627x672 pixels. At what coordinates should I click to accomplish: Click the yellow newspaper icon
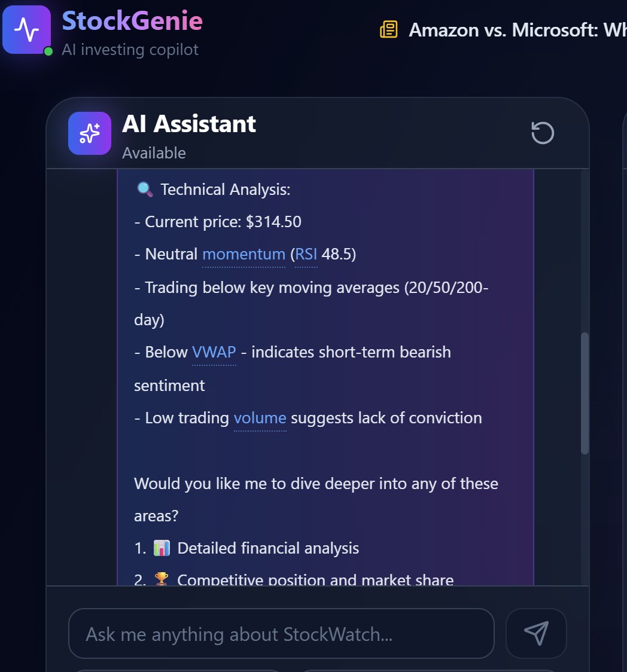click(389, 29)
